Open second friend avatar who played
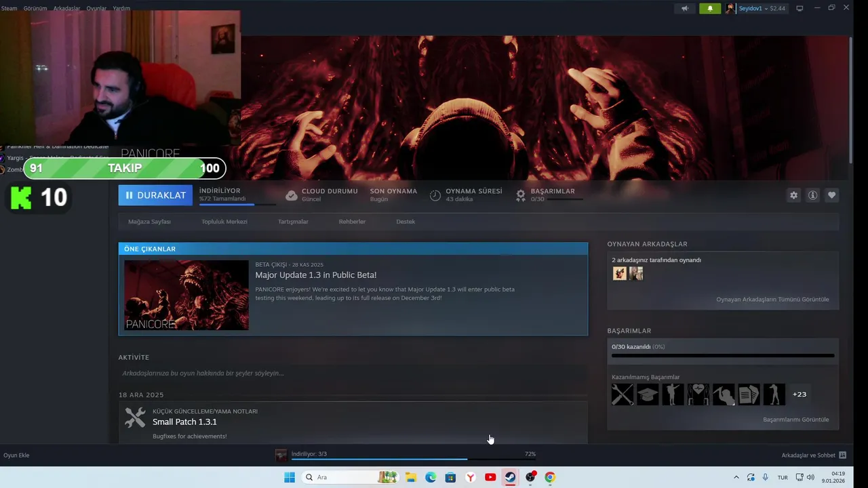868x488 pixels. click(x=635, y=273)
